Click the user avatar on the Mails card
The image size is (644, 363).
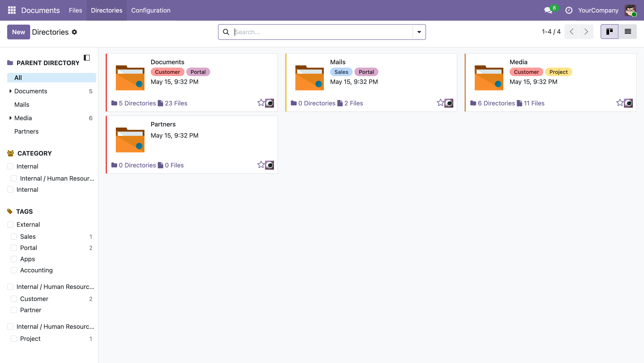pos(449,103)
